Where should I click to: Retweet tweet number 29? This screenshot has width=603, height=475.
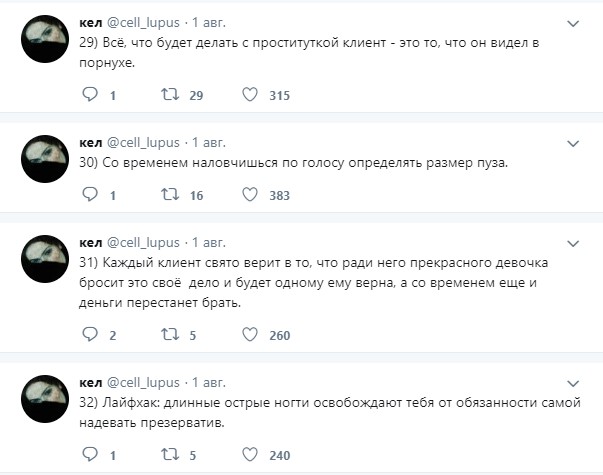click(x=171, y=95)
